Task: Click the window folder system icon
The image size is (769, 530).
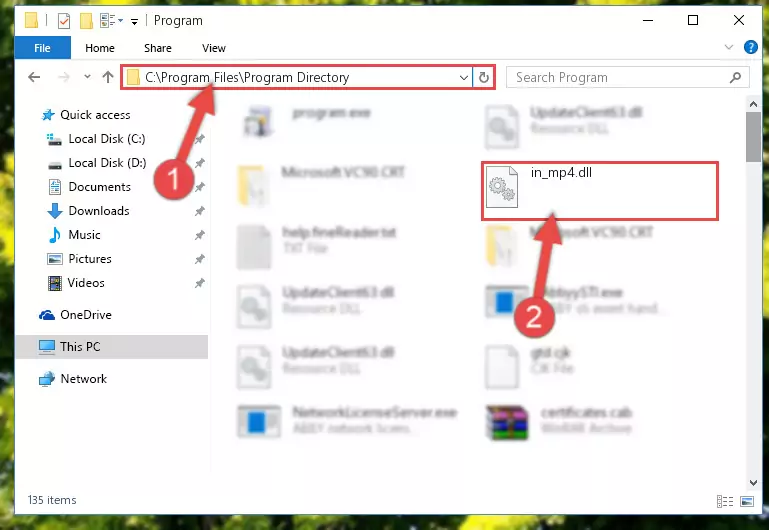Action: tap(31, 21)
